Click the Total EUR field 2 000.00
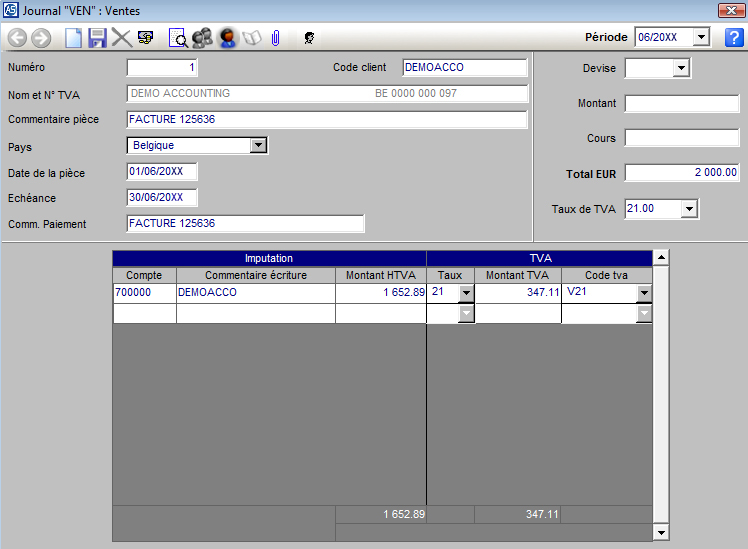 tap(682, 173)
